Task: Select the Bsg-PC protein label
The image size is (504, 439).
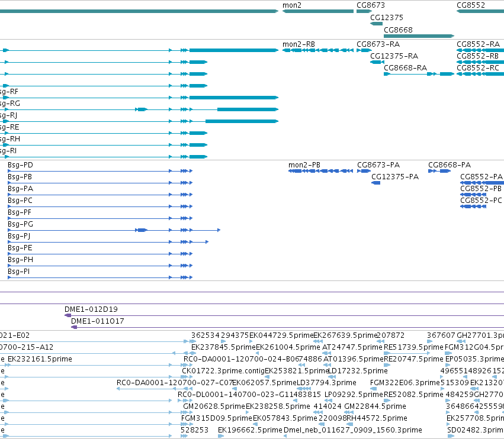Action: (20, 201)
